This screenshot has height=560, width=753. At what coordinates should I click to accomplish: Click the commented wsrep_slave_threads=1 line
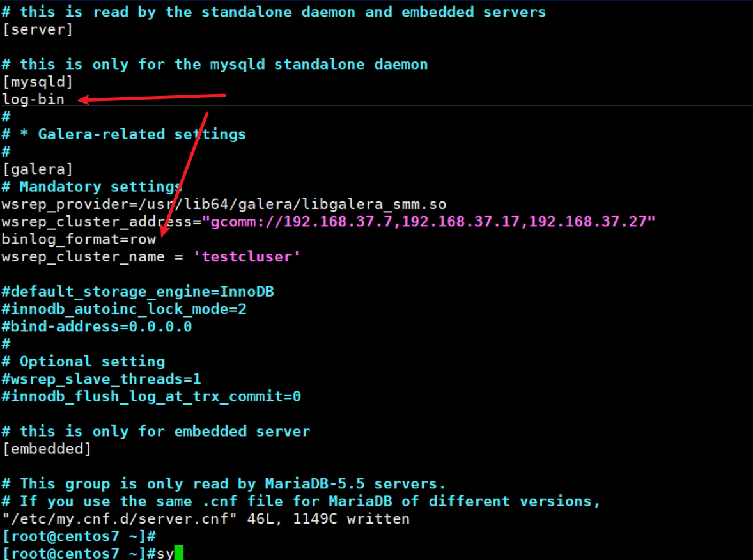pyautogui.click(x=101, y=379)
